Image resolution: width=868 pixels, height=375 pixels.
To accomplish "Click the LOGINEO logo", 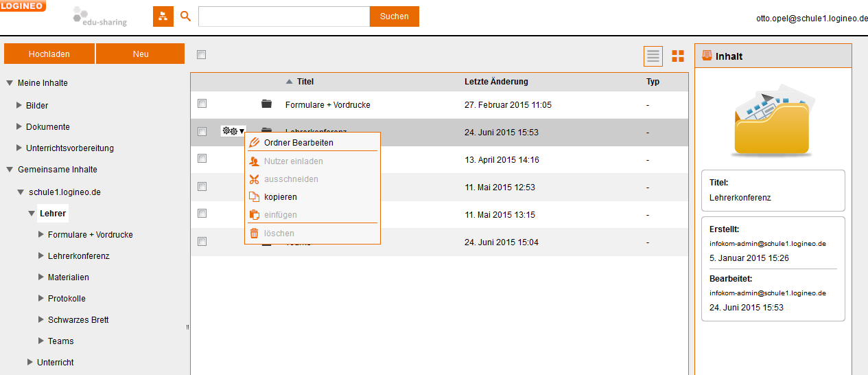I will coord(23,5).
